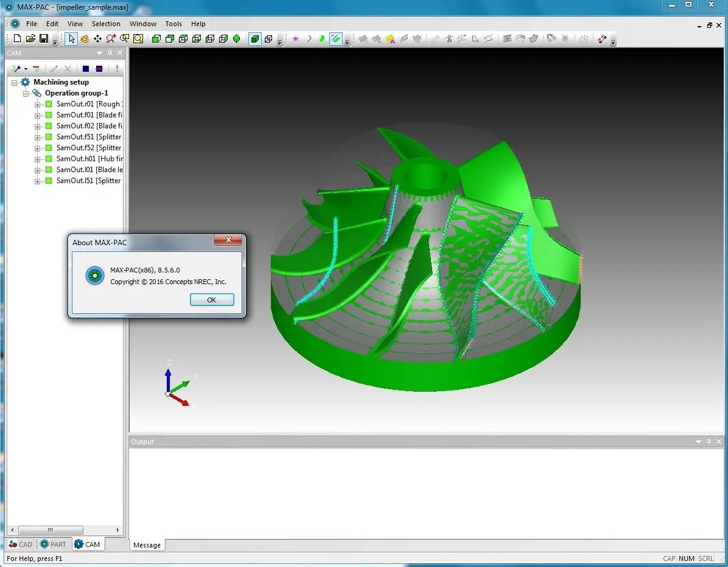728x567 pixels.
Task: Open the Output panel title dropdown arrow
Action: click(698, 442)
